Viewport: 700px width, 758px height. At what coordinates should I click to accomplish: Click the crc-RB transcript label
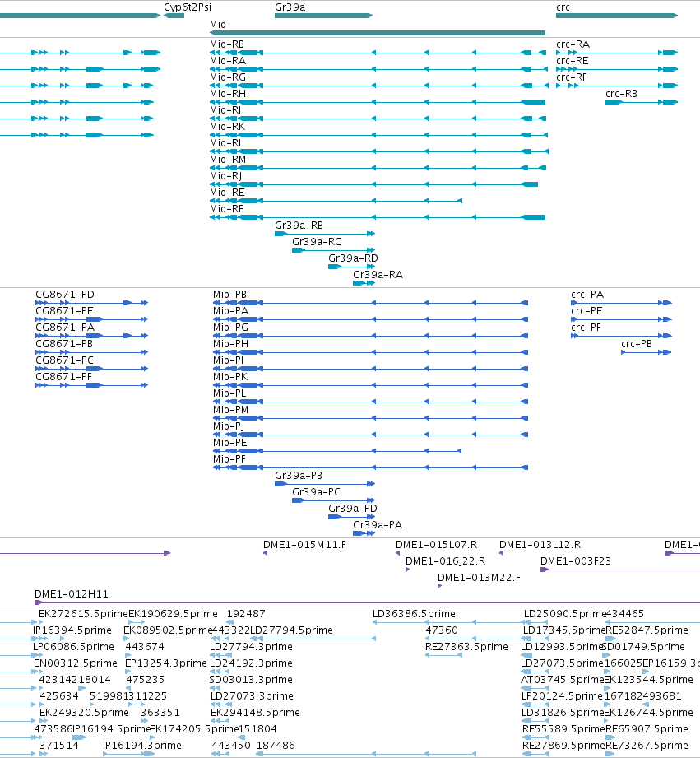[621, 94]
